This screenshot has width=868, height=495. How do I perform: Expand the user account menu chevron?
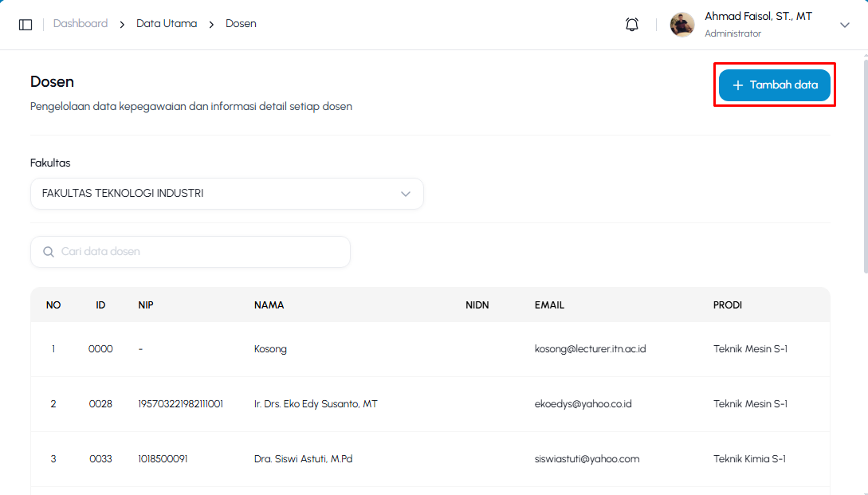[x=844, y=25]
